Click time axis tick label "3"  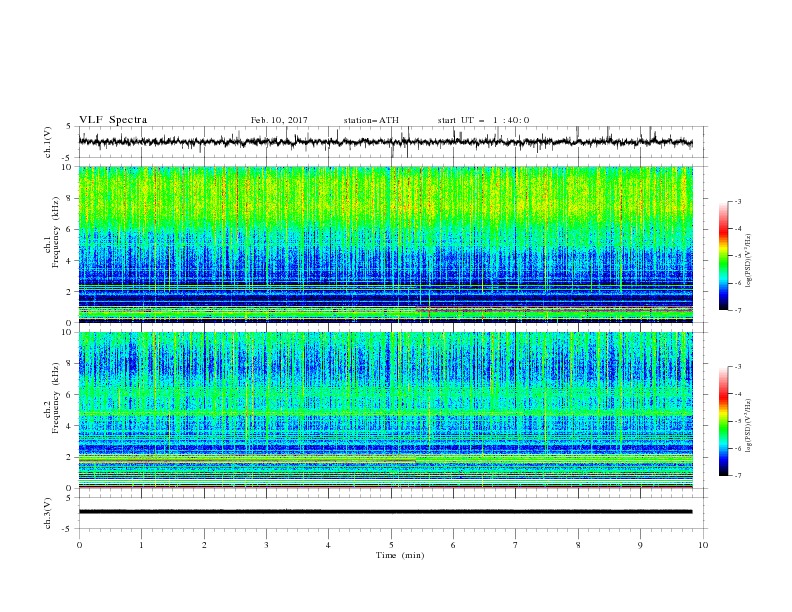coord(266,545)
